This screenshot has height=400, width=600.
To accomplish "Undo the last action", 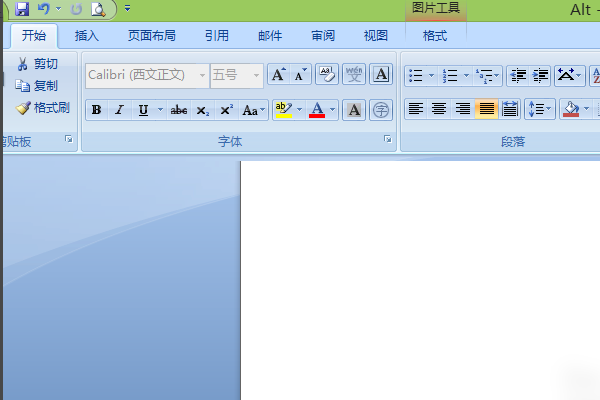I will tap(44, 8).
